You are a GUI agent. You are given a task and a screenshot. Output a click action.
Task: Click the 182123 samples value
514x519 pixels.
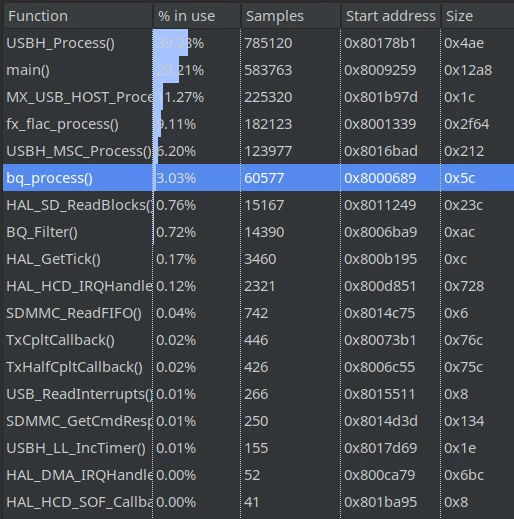(268, 124)
